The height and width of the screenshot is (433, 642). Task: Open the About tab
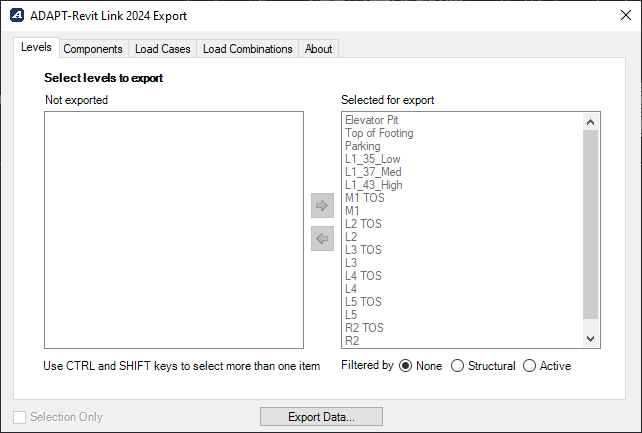(318, 49)
